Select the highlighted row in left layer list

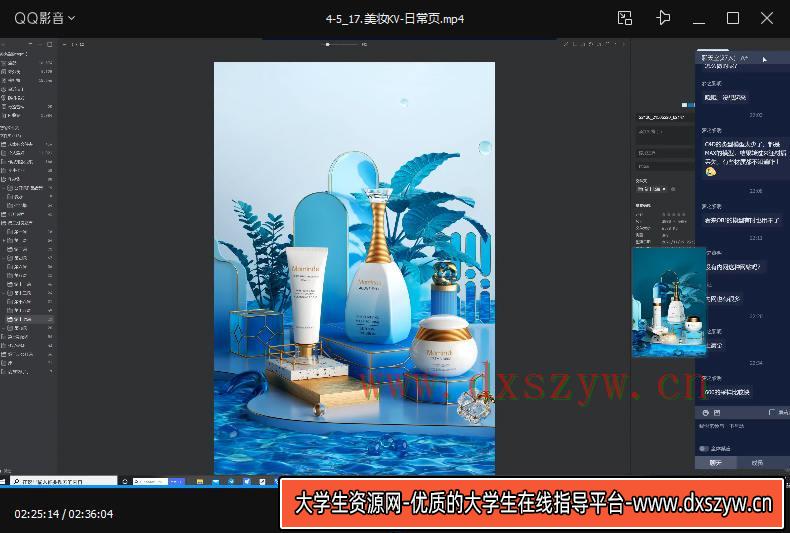[28, 319]
